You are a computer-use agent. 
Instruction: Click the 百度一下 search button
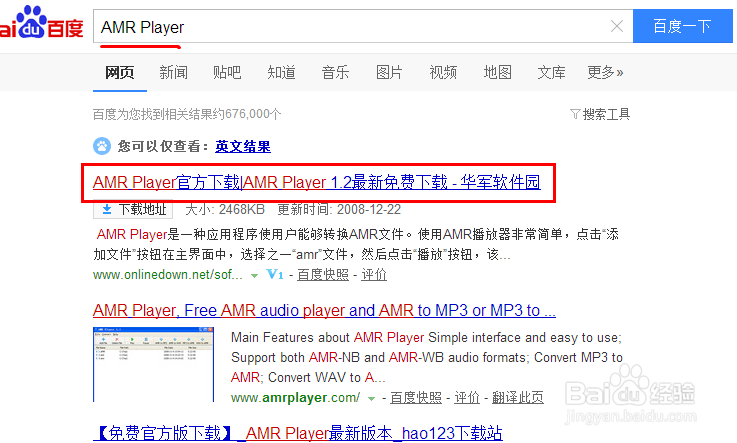coord(682,26)
